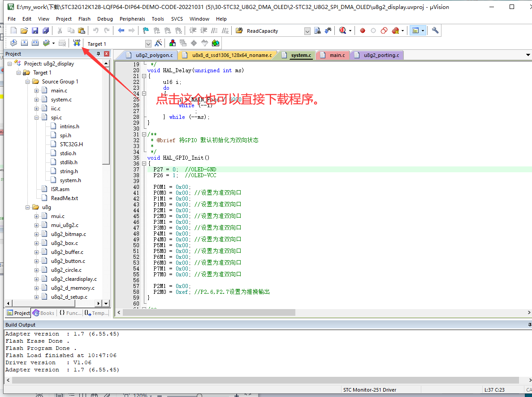Toggle breakpoint with the red dot icon
This screenshot has width=532, height=397.
pyautogui.click(x=362, y=31)
